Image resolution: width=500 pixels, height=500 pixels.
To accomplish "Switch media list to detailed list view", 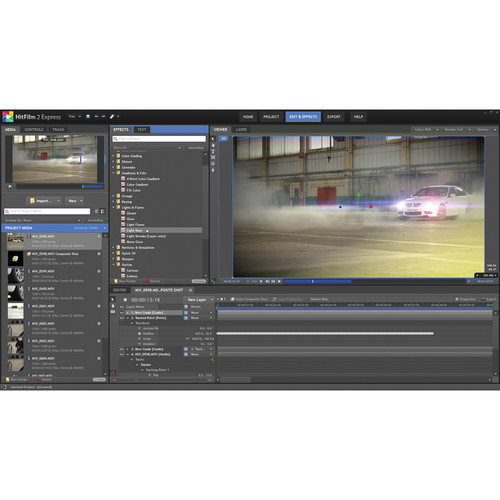I will click(x=102, y=211).
